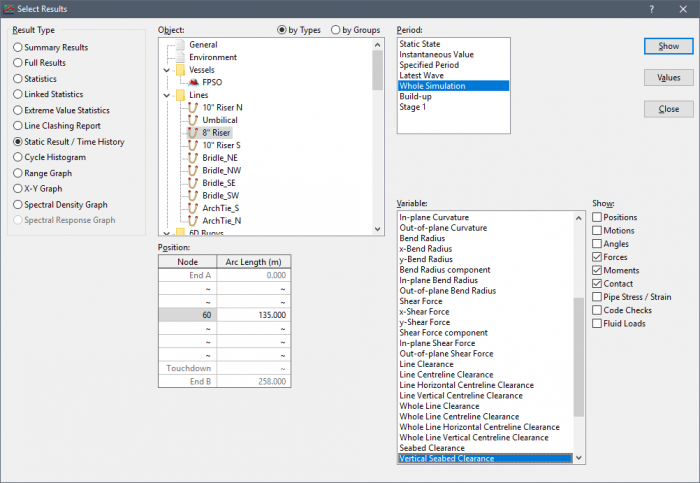Click the FPSO vessel icon
Image resolution: width=700 pixels, height=483 pixels.
193,82
